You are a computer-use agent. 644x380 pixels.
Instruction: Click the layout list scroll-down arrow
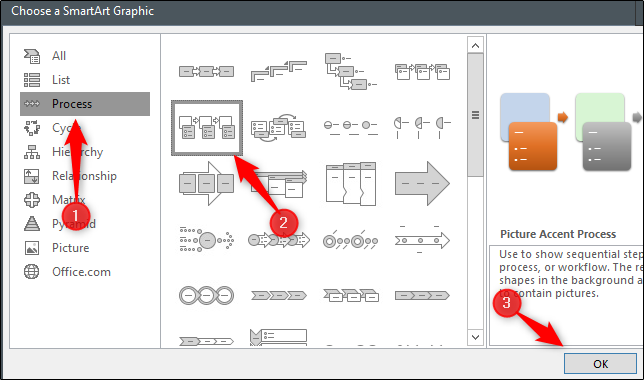pyautogui.click(x=476, y=337)
